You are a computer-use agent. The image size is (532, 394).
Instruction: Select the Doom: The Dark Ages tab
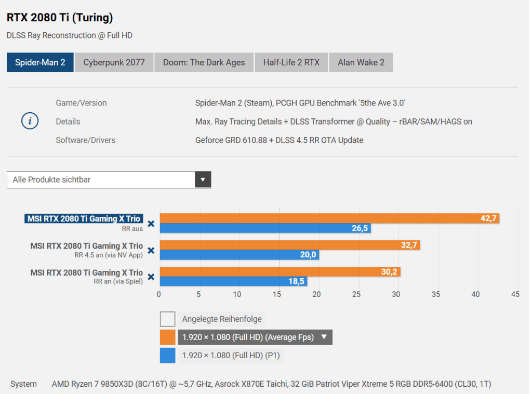pos(204,62)
